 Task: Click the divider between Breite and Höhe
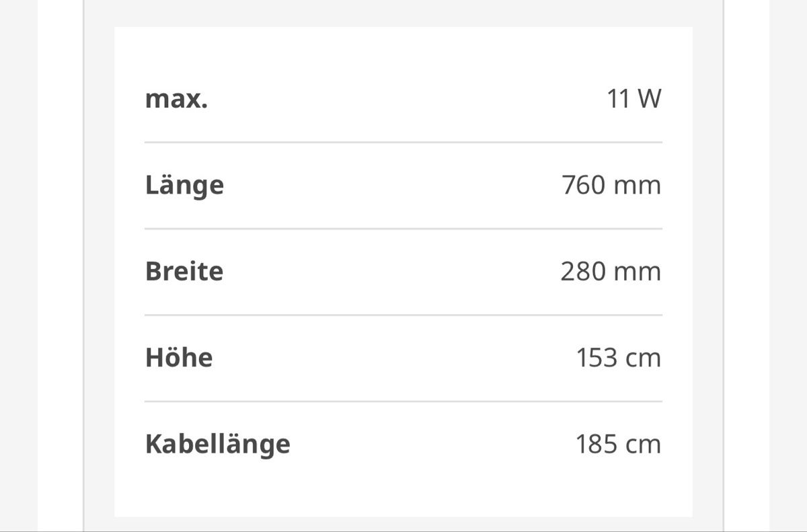(x=403, y=315)
